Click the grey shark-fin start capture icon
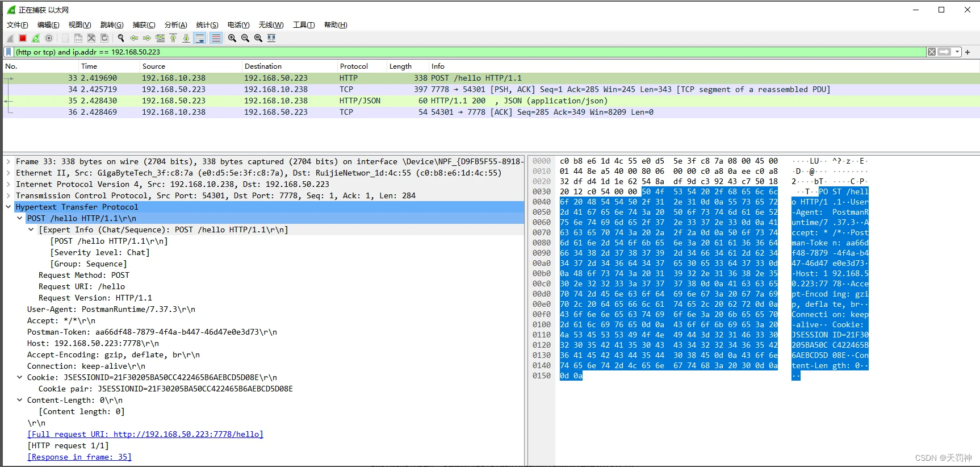980x467 pixels. point(10,38)
